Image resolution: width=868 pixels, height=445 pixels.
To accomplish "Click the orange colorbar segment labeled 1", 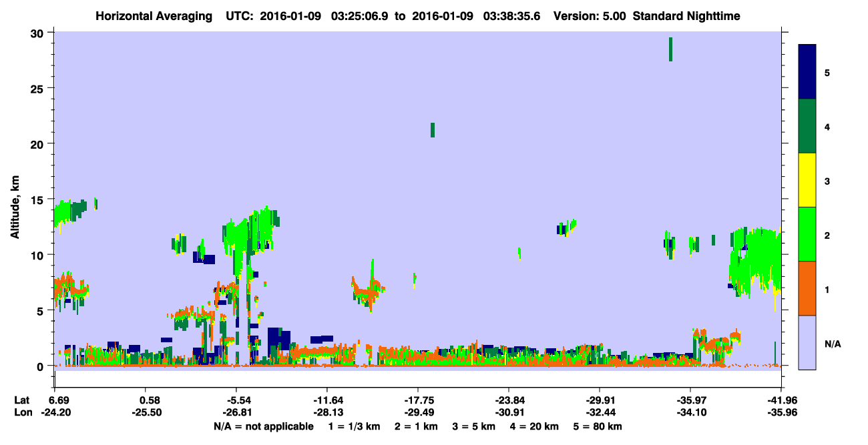I will (807, 288).
